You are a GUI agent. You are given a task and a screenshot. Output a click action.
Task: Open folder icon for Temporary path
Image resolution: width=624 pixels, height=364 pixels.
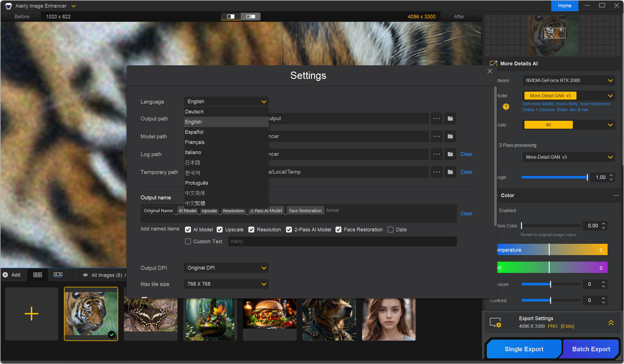(x=450, y=172)
